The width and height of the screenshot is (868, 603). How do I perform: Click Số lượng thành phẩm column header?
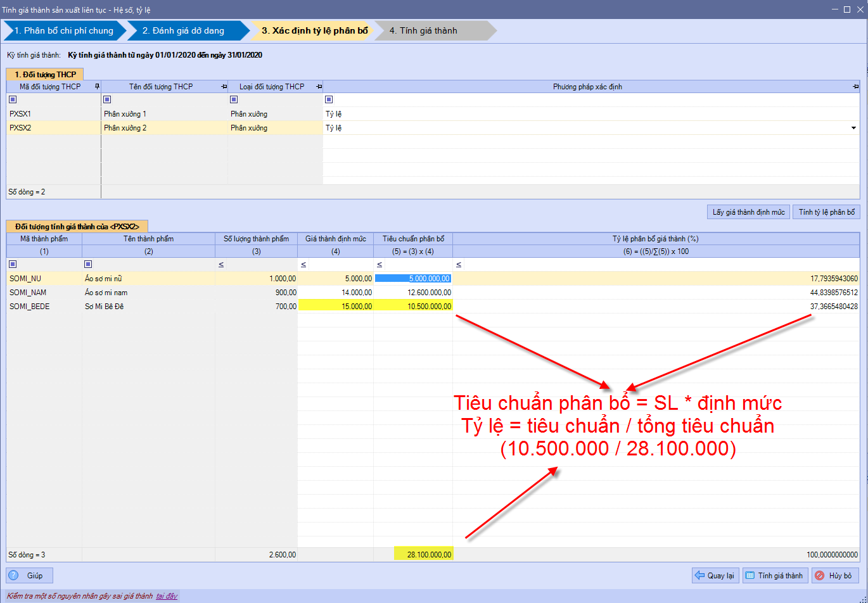pos(256,239)
